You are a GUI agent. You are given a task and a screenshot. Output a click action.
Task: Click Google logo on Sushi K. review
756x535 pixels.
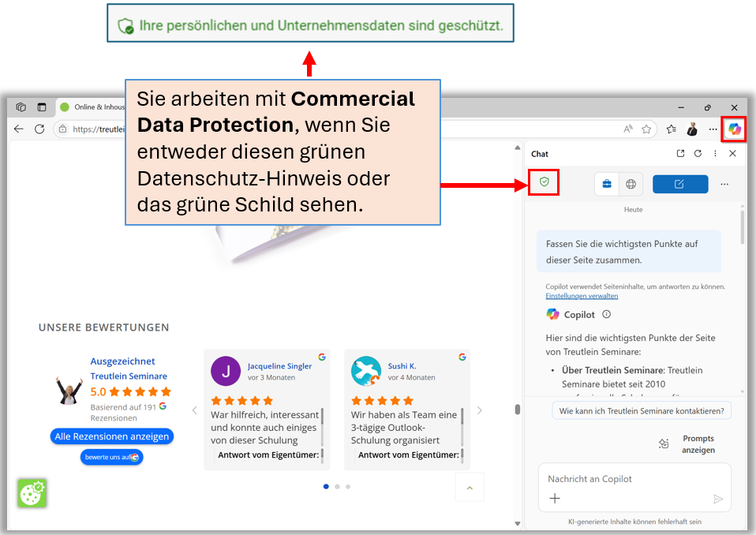coord(462,357)
